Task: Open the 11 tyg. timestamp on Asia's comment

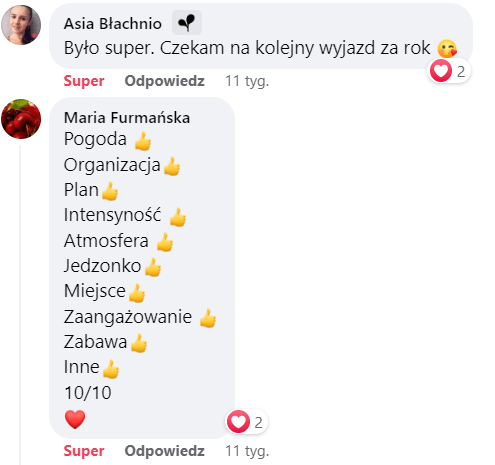Action: click(x=247, y=81)
